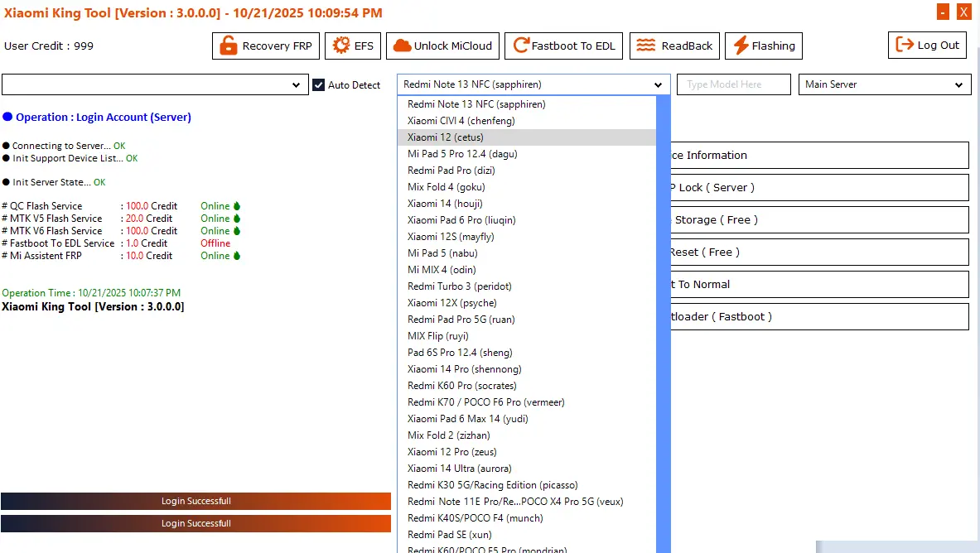Click Operation Time 10:07:37 PM text
The height and width of the screenshot is (553, 980).
[91, 292]
